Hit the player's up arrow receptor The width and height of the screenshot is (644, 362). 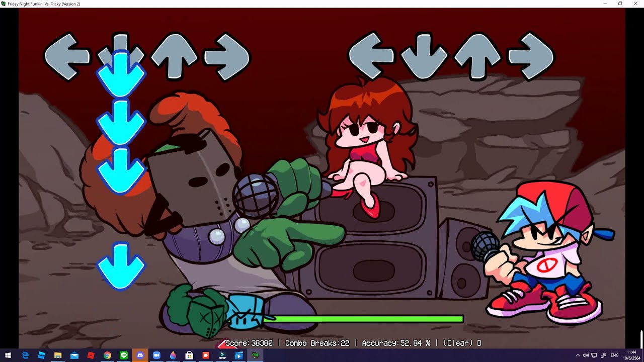477,55
